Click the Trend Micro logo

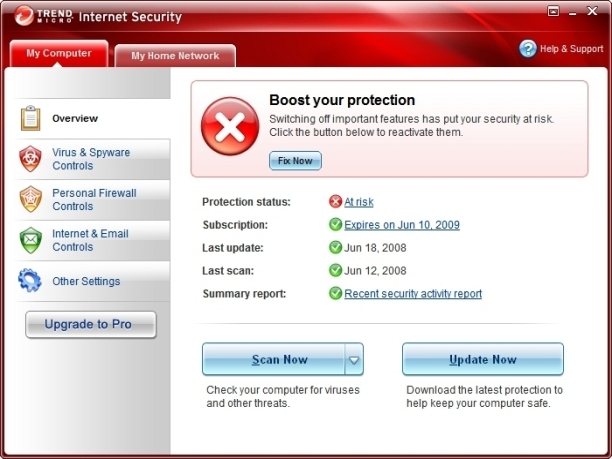tap(44, 16)
